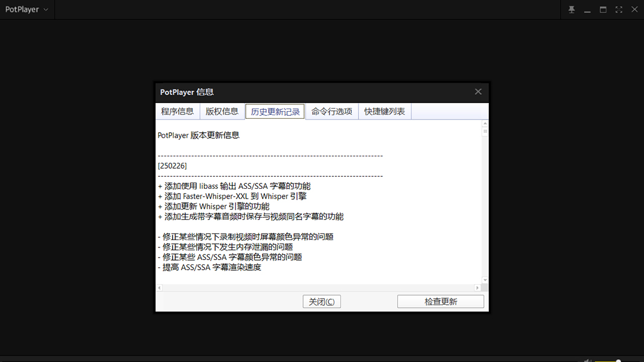Click line about 保存与视频同名字幕
644x362 pixels.
click(x=250, y=217)
